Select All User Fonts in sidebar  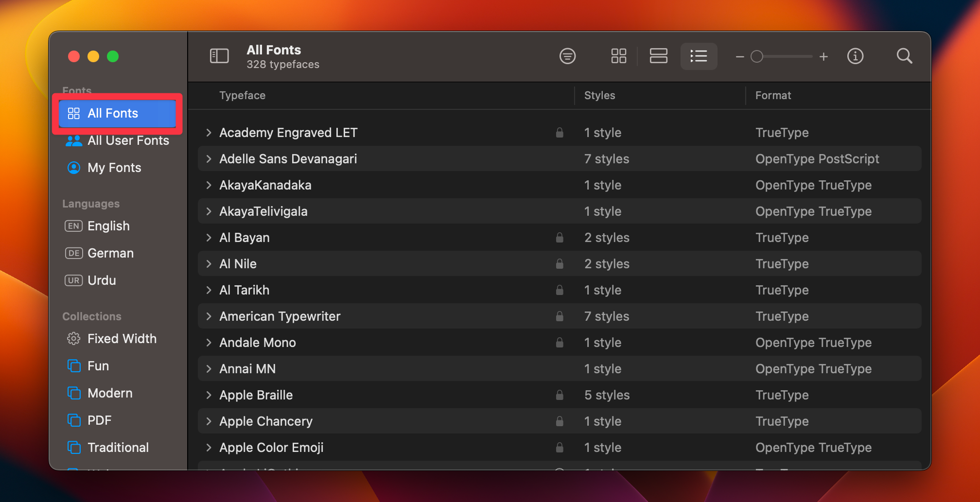(x=128, y=140)
